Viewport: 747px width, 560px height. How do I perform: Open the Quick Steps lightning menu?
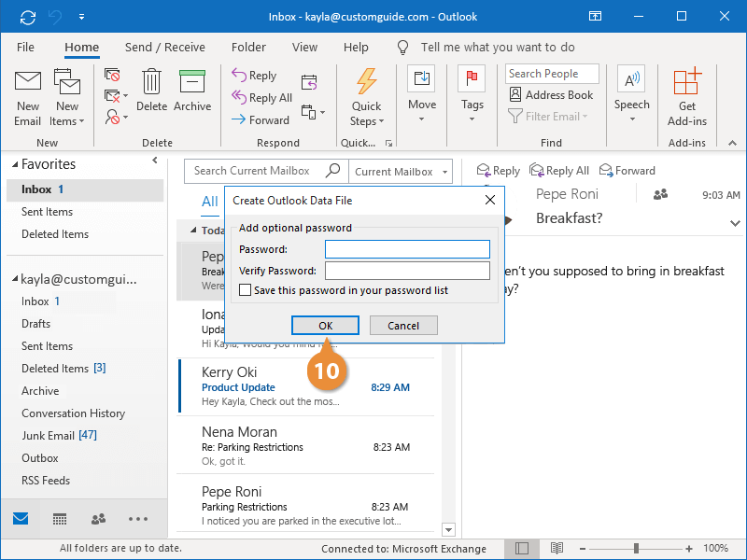pos(366,98)
